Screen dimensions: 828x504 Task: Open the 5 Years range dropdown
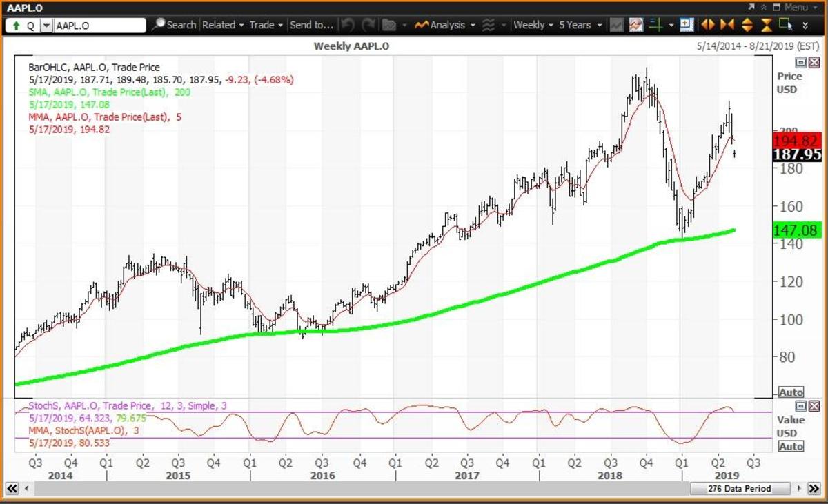point(580,25)
